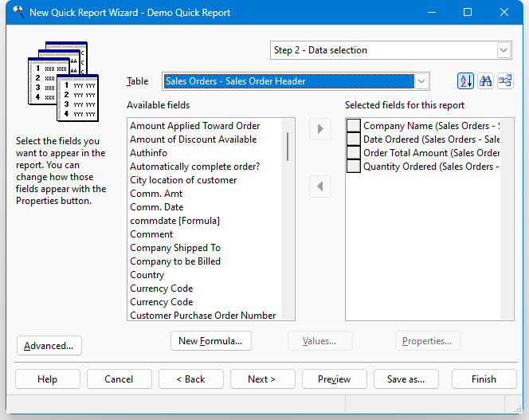Tick the Company Name field checkbox
Screen dimensions: 529x420
[x=354, y=126]
